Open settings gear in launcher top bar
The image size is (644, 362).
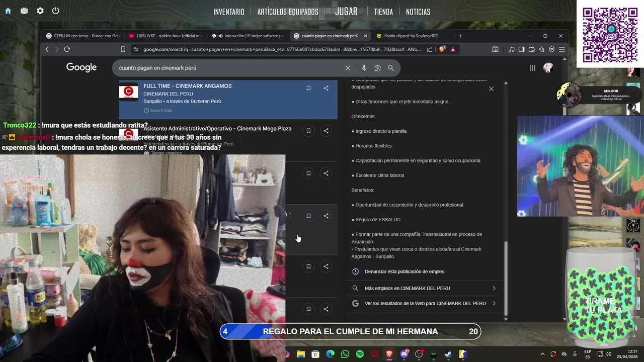(x=40, y=11)
